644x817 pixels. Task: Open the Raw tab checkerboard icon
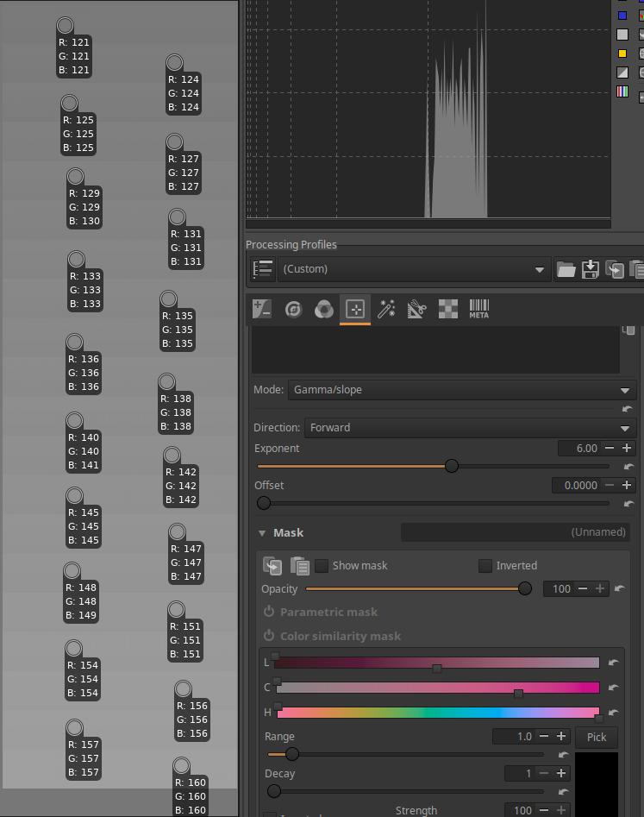click(x=447, y=309)
